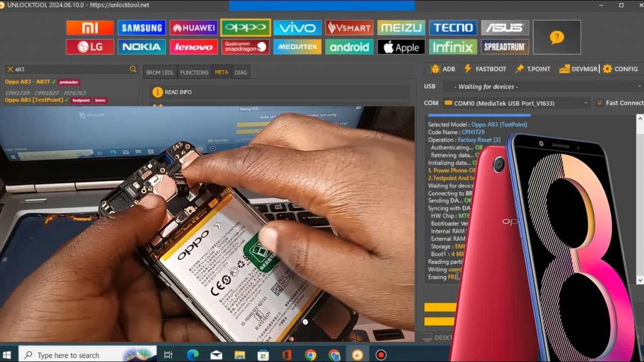Select the Apple brand tile
Viewport: 644px width, 362px height.
[401, 47]
